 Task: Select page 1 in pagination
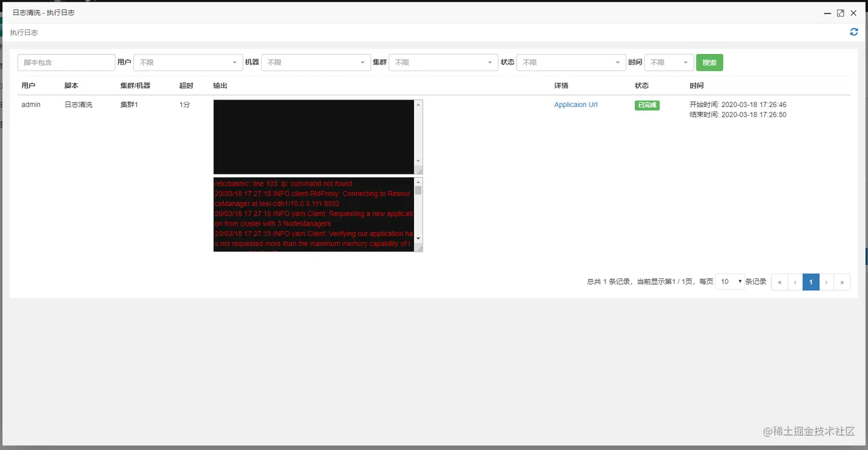pos(811,282)
